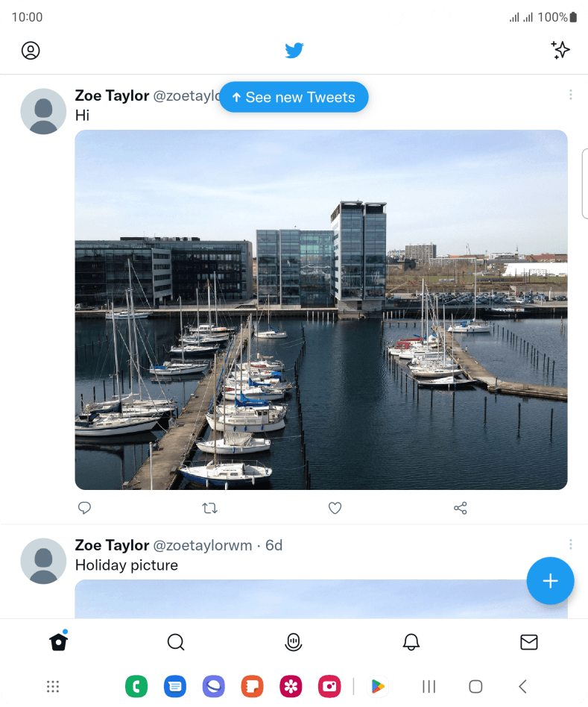This screenshot has width=588, height=707.
Task: Open the Spaces microphone tab
Action: click(x=294, y=642)
